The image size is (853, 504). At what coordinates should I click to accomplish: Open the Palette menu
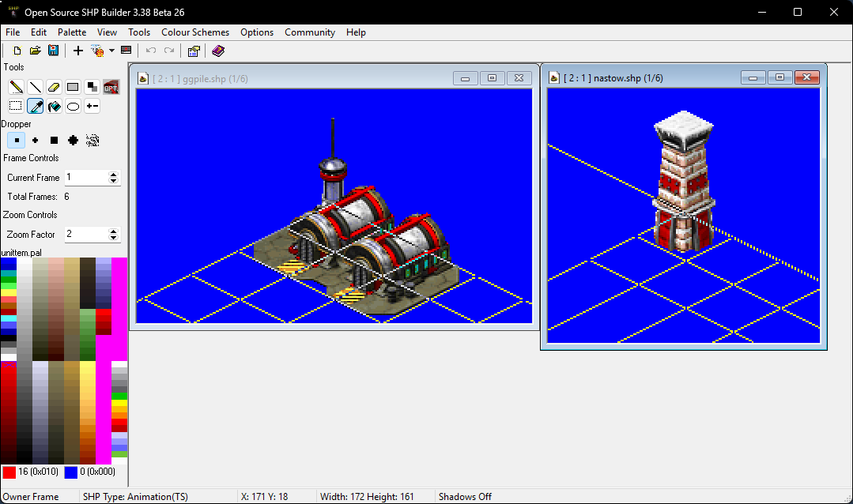[x=72, y=32]
